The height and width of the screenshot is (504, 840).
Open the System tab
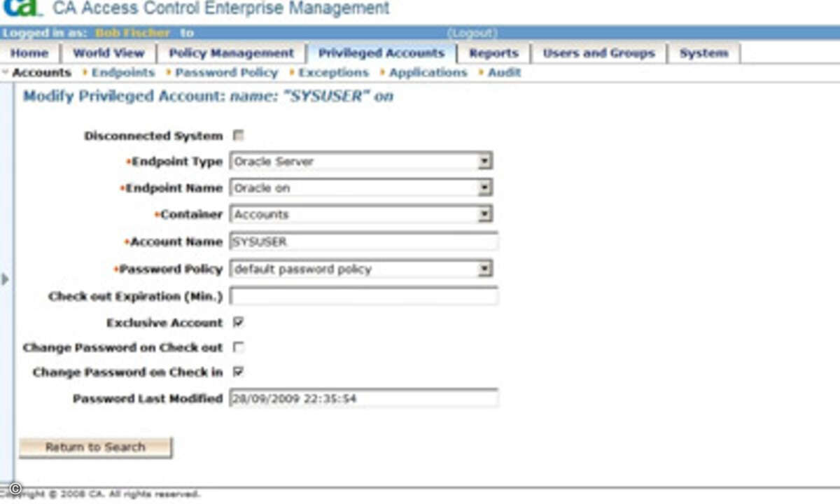point(703,53)
